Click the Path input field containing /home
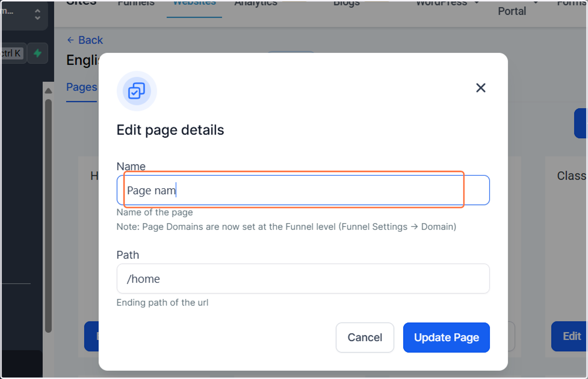This screenshot has height=379, width=588. [x=303, y=279]
